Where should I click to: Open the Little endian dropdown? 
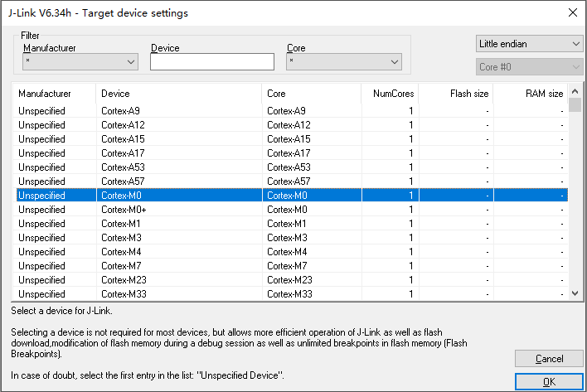529,44
